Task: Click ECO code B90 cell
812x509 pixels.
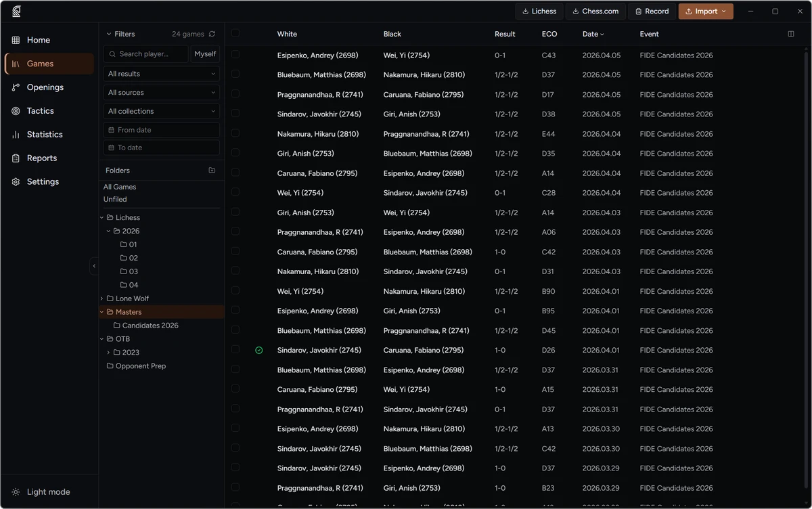Action: 549,292
